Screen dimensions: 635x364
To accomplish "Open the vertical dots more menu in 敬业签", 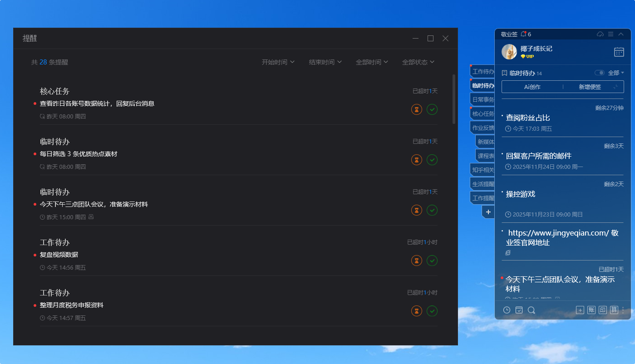I will tap(623, 310).
